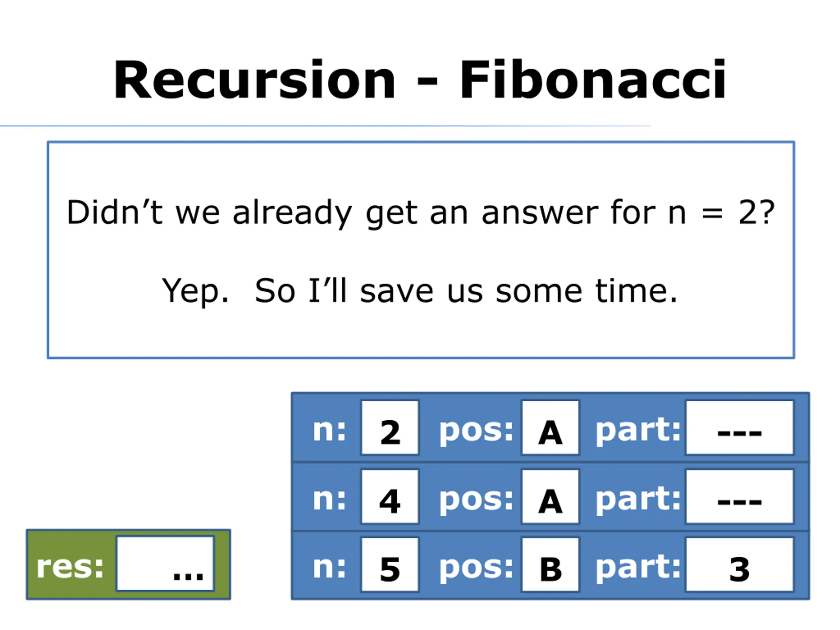
Task: Click the res value box with ellipsis
Action: (166, 563)
